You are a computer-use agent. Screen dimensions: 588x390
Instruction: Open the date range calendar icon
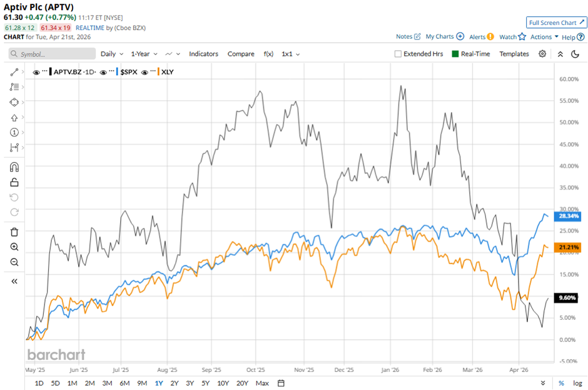coord(281,383)
